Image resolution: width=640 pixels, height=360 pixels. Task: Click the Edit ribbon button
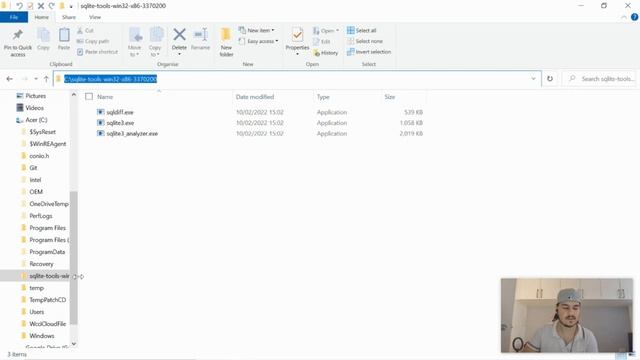(x=322, y=41)
